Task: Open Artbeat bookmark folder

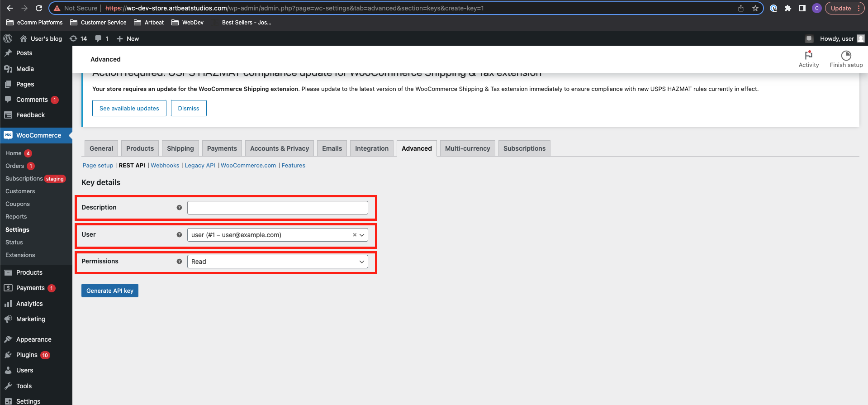Action: [149, 23]
